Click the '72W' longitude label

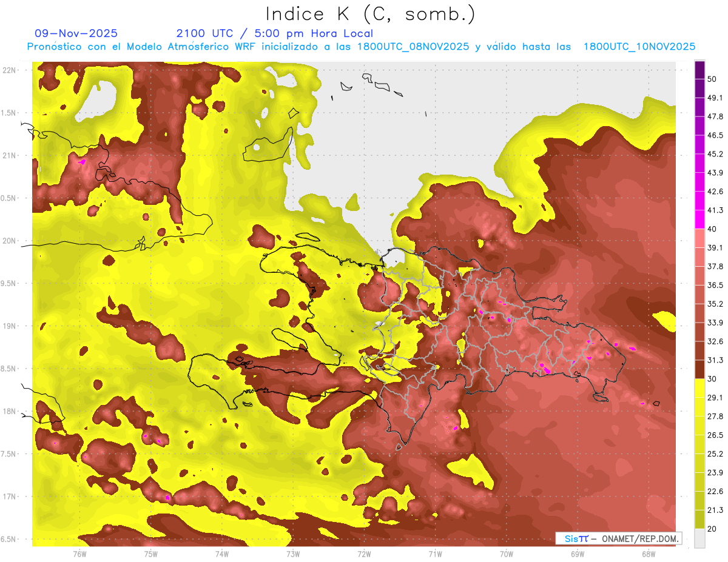pyautogui.click(x=364, y=554)
